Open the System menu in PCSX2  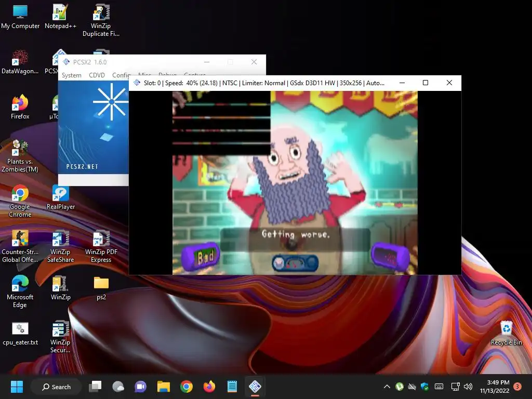click(71, 75)
